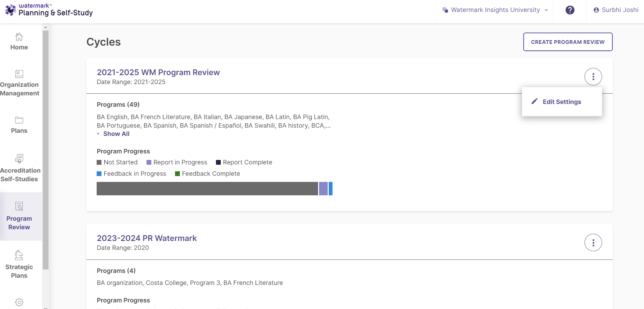Open the Home sidebar icon
This screenshot has width=644, height=309.
[19, 37]
